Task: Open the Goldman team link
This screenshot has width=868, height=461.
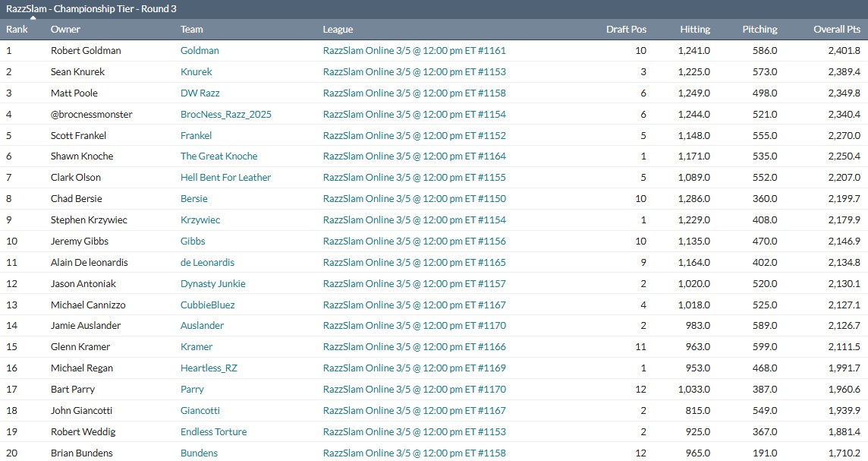Action: [200, 50]
